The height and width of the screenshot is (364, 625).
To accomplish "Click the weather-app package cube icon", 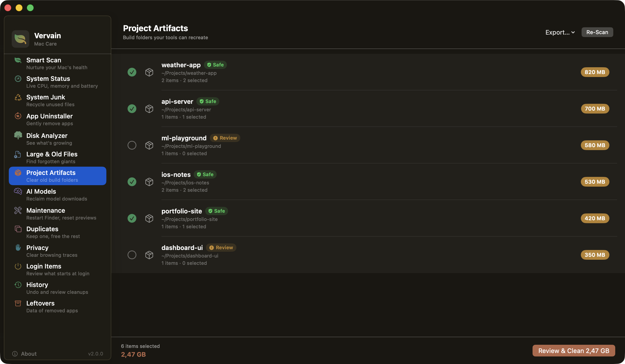I will click(x=149, y=72).
